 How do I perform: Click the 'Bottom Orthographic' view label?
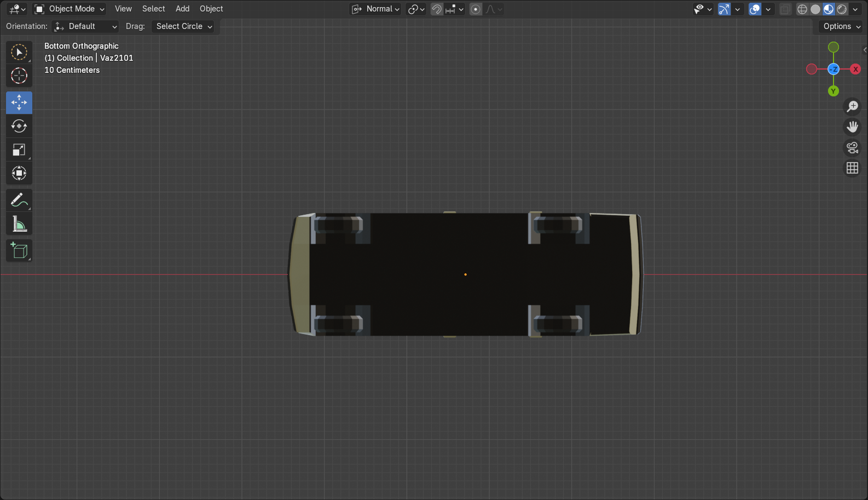point(81,46)
